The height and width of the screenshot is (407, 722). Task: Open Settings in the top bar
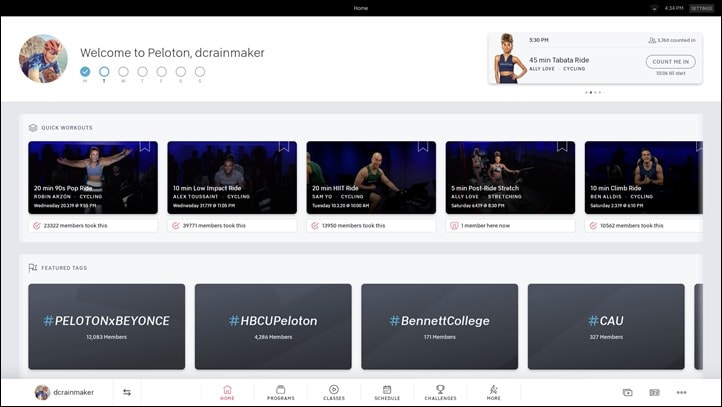[x=701, y=8]
